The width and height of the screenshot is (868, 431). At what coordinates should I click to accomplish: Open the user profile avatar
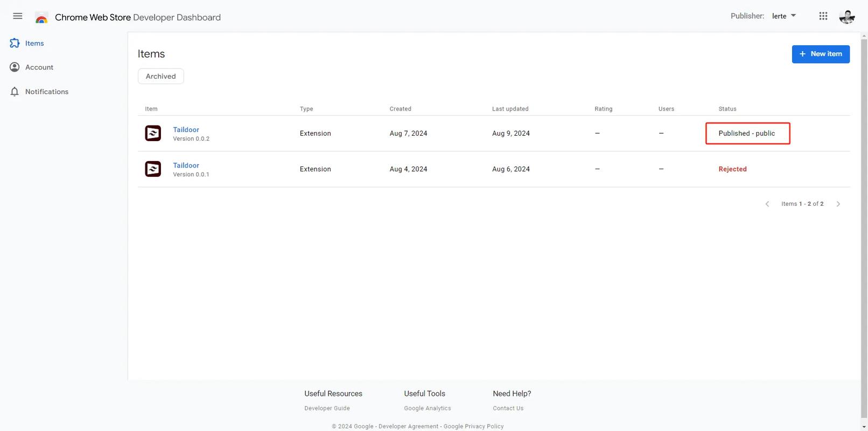(846, 17)
